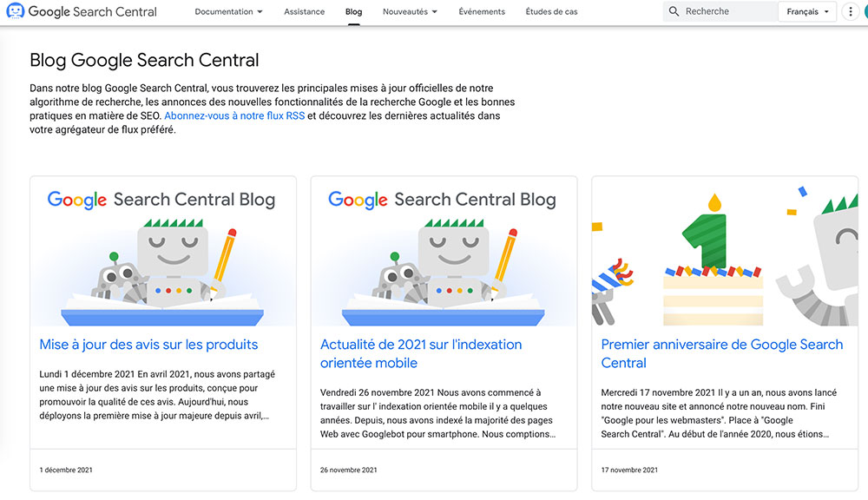
Task: Select the Blog tab
Action: pyautogui.click(x=354, y=11)
